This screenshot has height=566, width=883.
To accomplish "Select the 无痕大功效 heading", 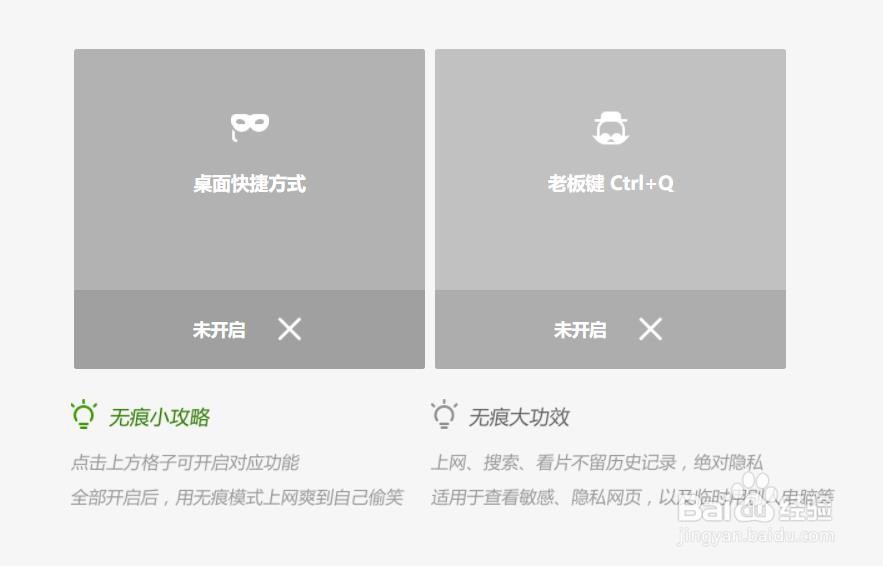I will [x=519, y=417].
